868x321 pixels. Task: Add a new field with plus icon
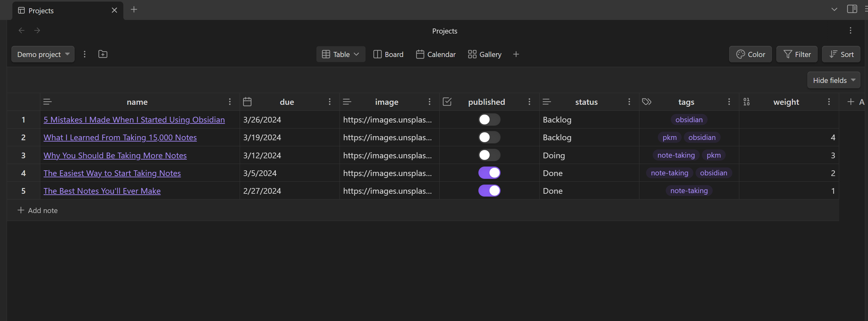click(851, 102)
